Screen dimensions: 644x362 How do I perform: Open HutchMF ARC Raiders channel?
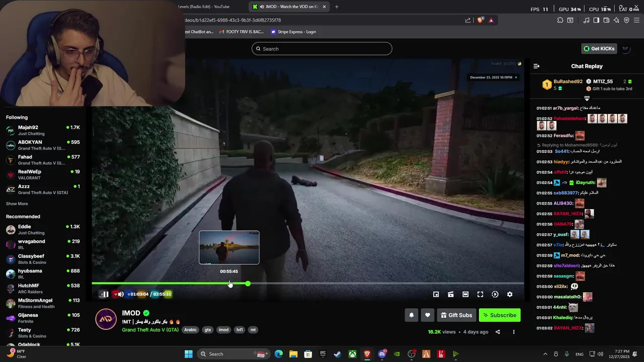pos(43,289)
